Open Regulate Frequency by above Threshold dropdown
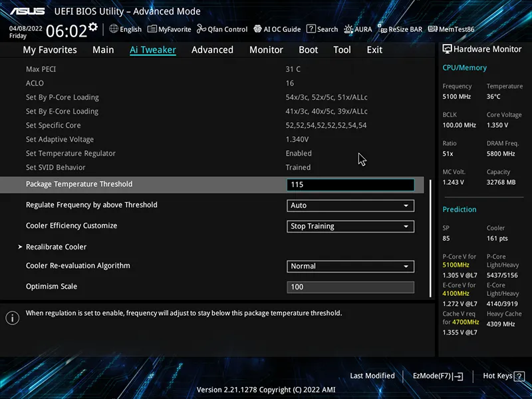This screenshot has width=532, height=399. pyautogui.click(x=350, y=205)
